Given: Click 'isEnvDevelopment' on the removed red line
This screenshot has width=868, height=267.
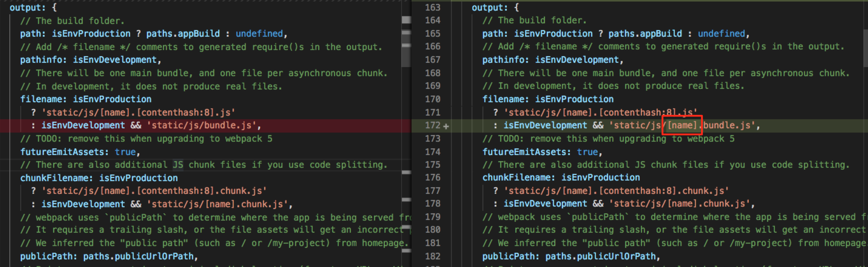Looking at the screenshot, I should (83, 125).
